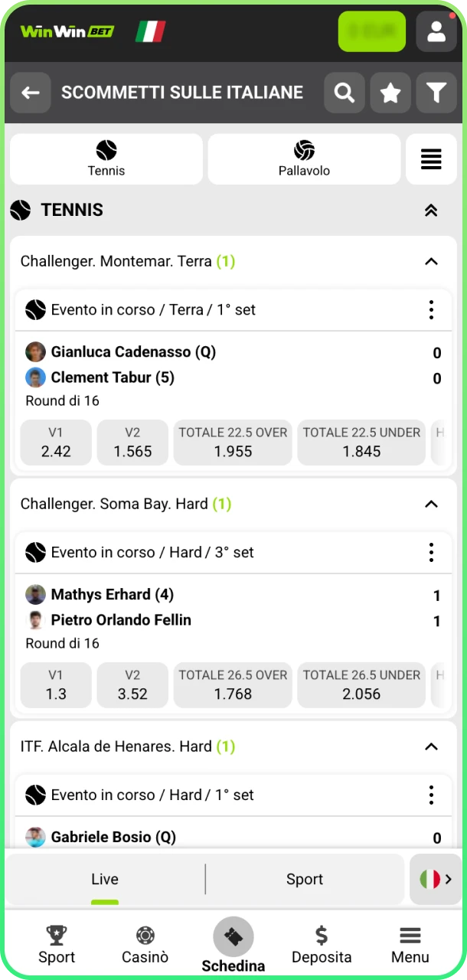
Task: Go back using the arrow icon
Action: [x=30, y=92]
